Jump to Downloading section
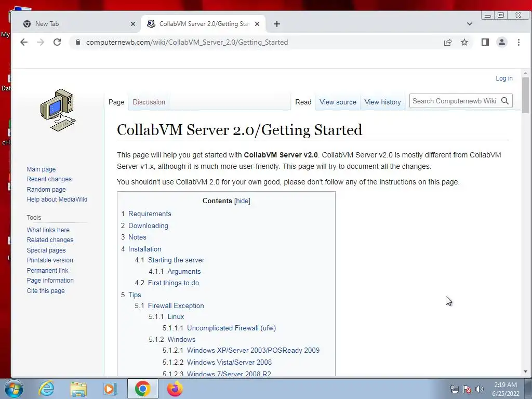 pyautogui.click(x=148, y=225)
